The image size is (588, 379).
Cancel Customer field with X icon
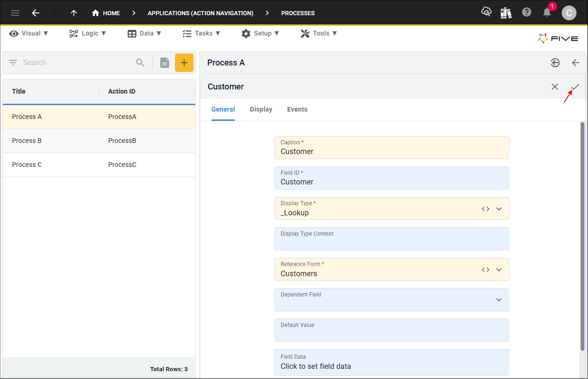tap(555, 87)
